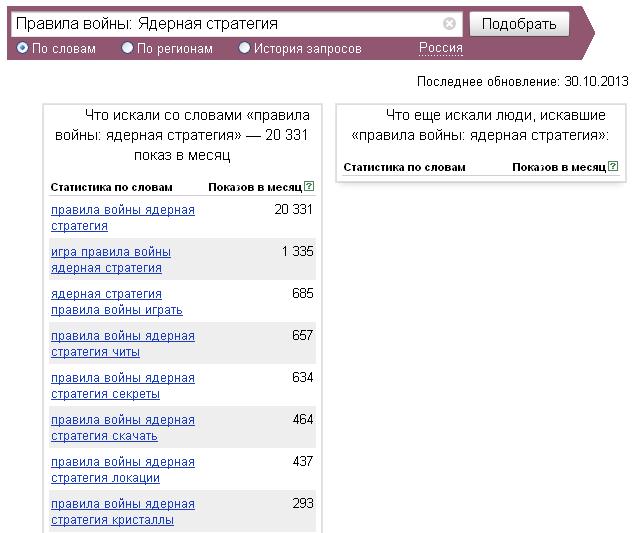
Task: Click the value '293'
Action: pos(303,503)
